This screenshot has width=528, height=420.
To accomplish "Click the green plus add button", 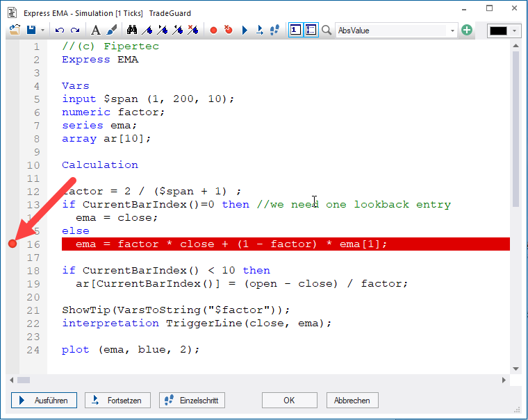I will pyautogui.click(x=467, y=31).
